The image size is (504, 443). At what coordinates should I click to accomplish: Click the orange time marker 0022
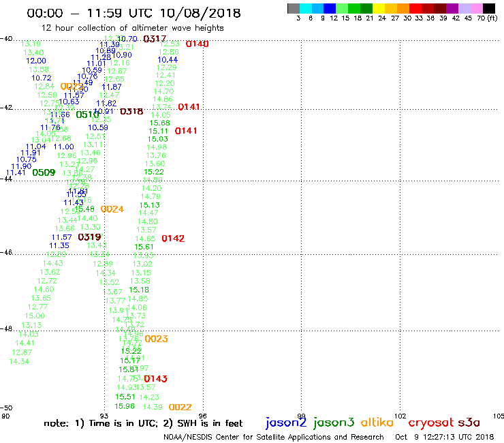180,408
